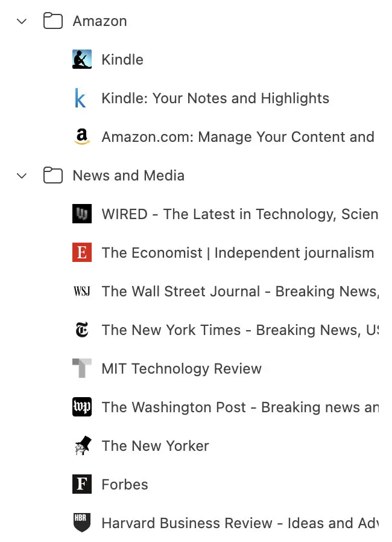Click the Amazon smile logo favicon

(81, 137)
